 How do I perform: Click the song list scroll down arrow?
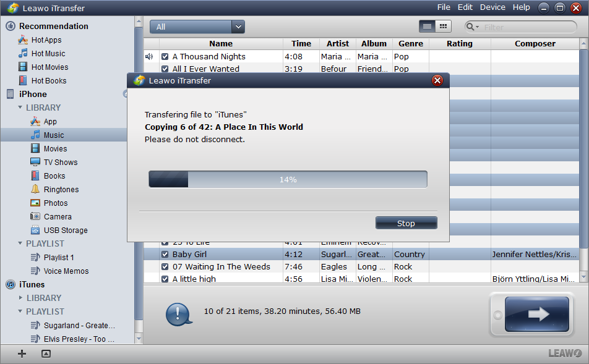pos(583,277)
